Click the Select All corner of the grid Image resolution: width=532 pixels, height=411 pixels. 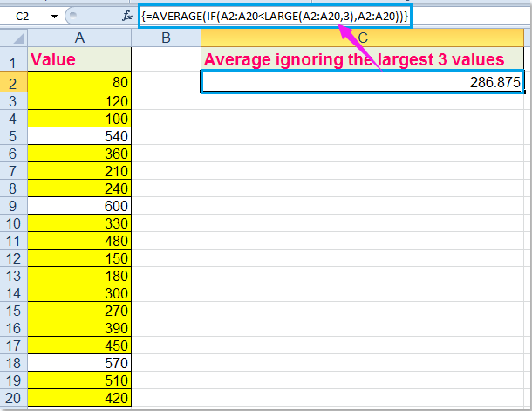[11, 38]
